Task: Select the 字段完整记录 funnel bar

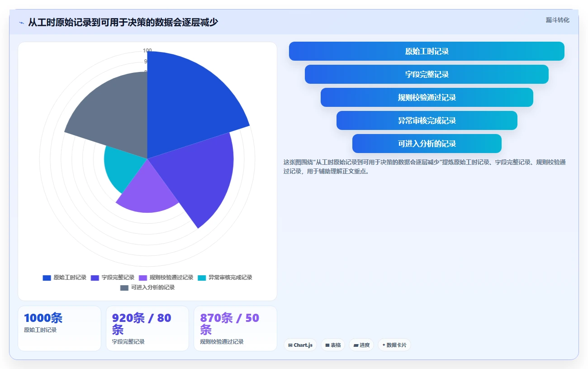Action: pos(427,74)
